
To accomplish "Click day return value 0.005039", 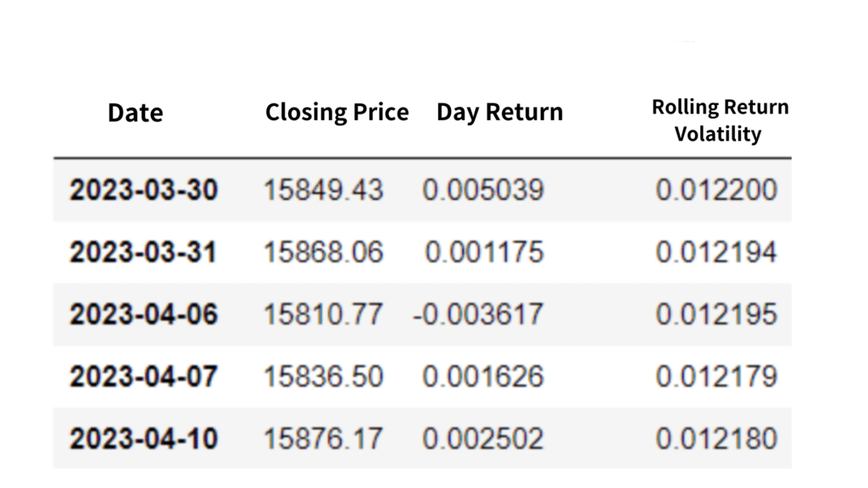I will pyautogui.click(x=482, y=190).
